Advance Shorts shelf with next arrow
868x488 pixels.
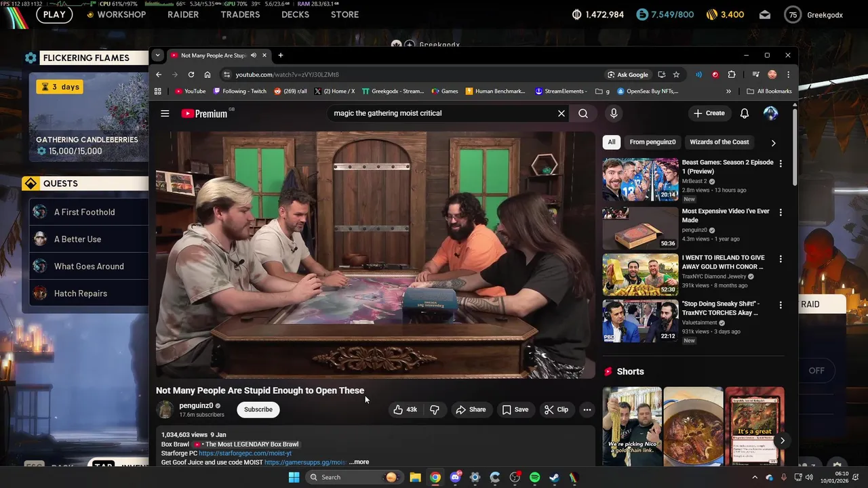782,441
